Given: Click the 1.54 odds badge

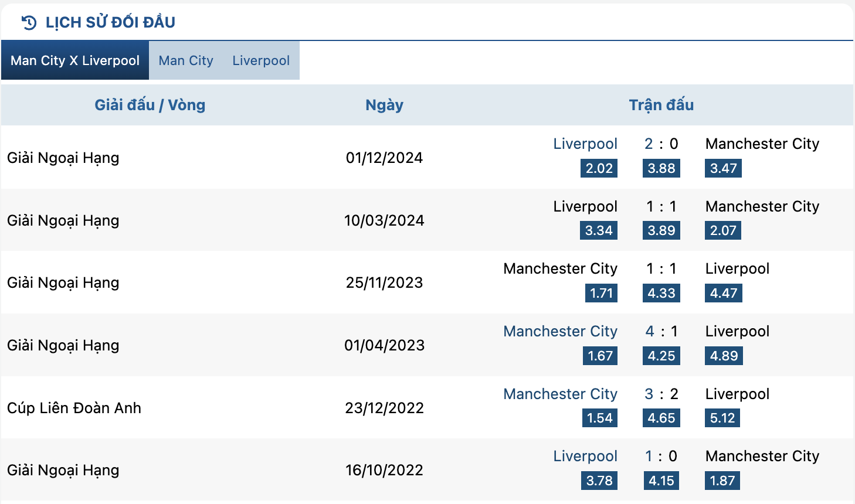Looking at the screenshot, I should (x=599, y=418).
